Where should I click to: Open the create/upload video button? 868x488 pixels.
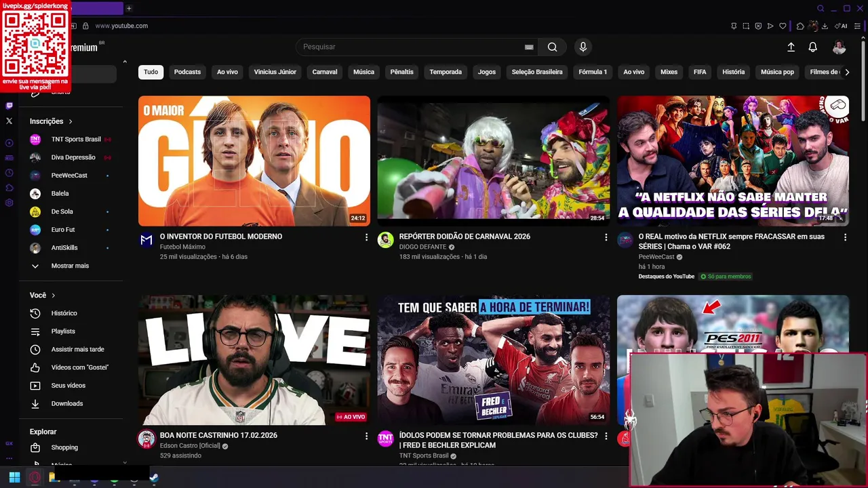(791, 47)
